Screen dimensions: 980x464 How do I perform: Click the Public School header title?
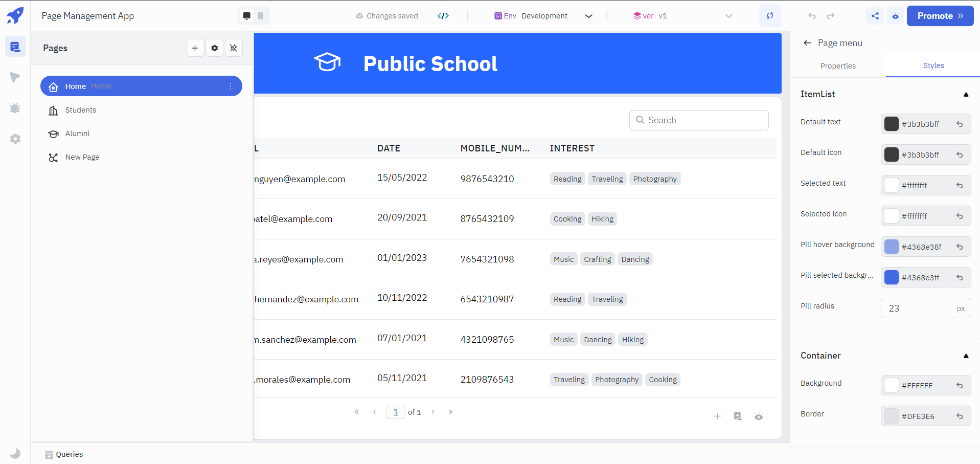coord(430,63)
